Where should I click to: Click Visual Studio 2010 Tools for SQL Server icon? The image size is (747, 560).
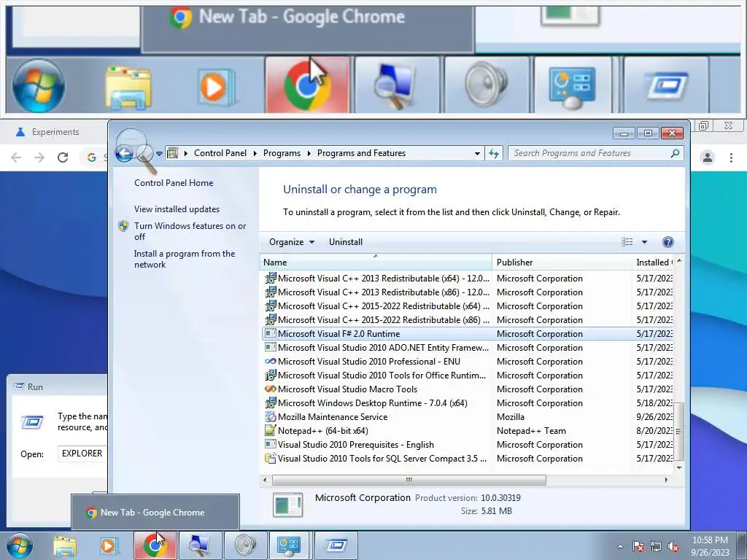pyautogui.click(x=270, y=458)
